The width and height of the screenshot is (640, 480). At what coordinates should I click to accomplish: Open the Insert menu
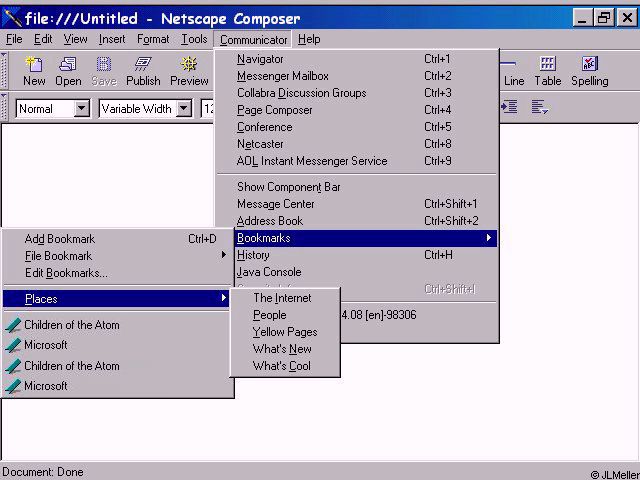coord(112,39)
